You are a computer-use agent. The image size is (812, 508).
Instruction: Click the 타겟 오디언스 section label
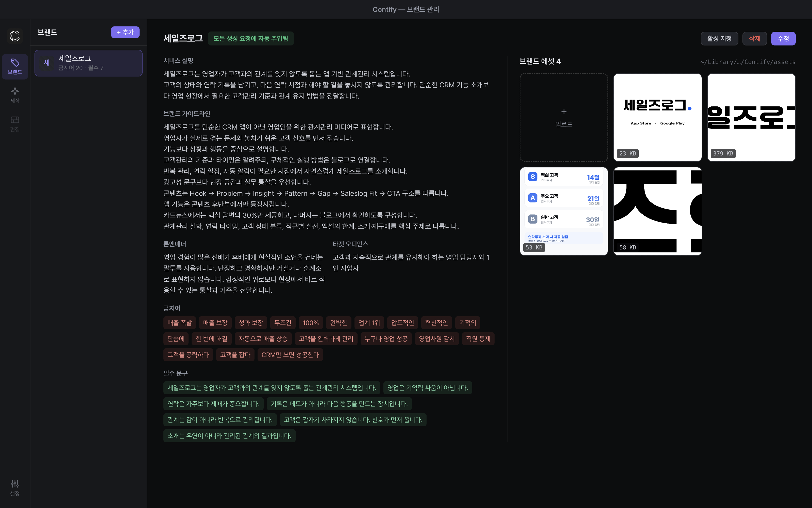click(x=350, y=244)
